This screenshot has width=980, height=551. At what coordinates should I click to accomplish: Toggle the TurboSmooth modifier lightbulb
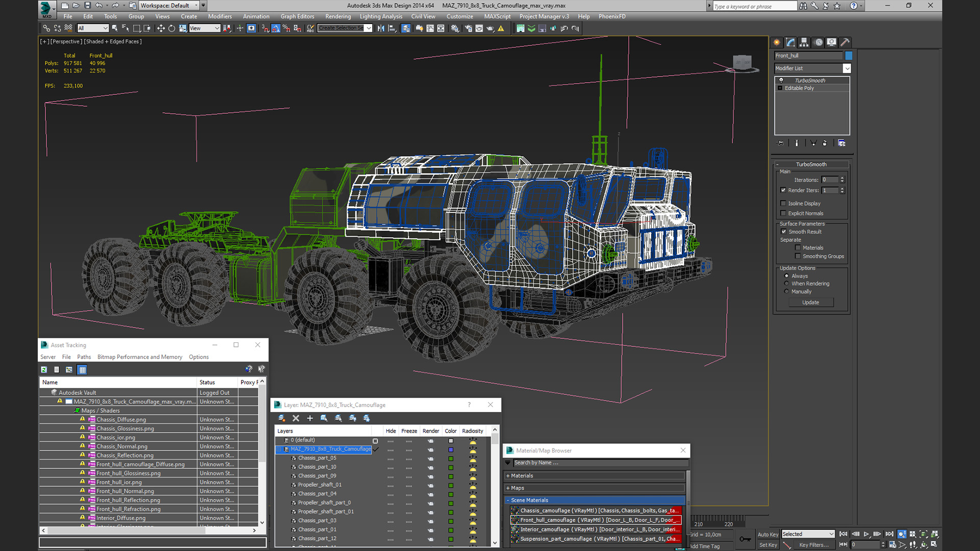coord(781,81)
